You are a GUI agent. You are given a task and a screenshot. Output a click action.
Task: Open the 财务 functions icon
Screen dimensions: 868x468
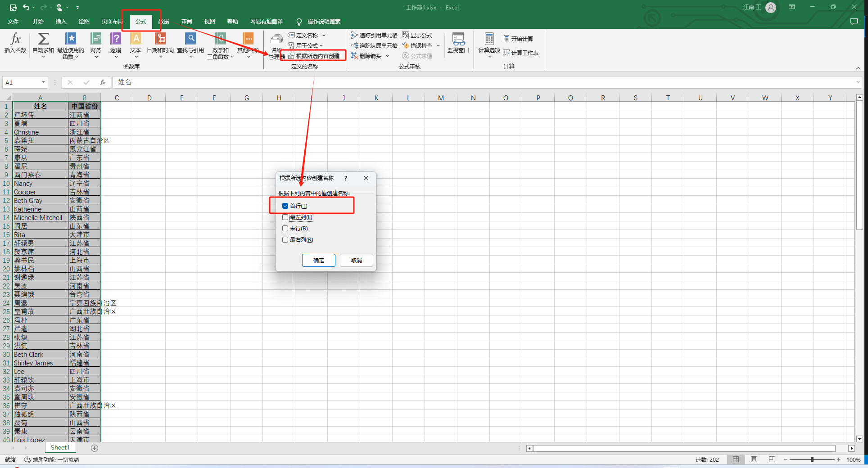(95, 40)
